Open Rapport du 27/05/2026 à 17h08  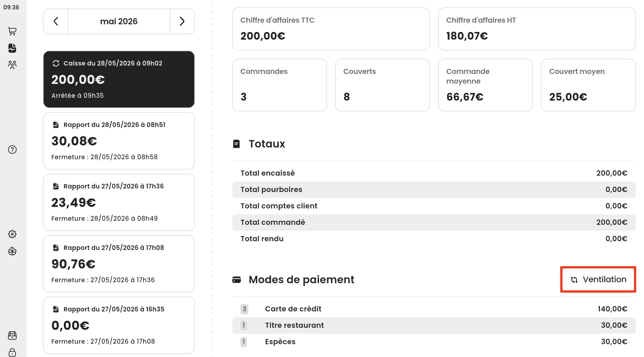click(119, 264)
